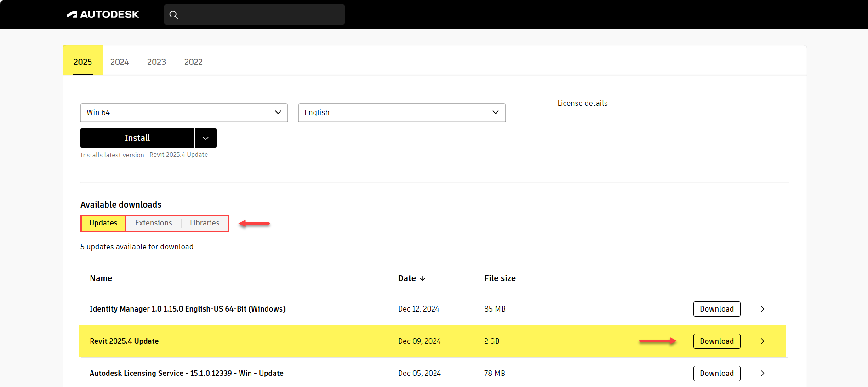
Task: Download Autodesk Licensing Service update
Action: (717, 374)
